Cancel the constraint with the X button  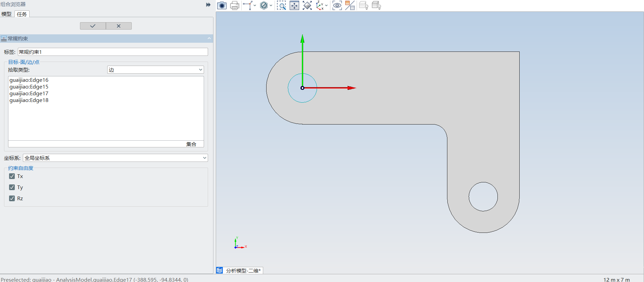[119, 26]
